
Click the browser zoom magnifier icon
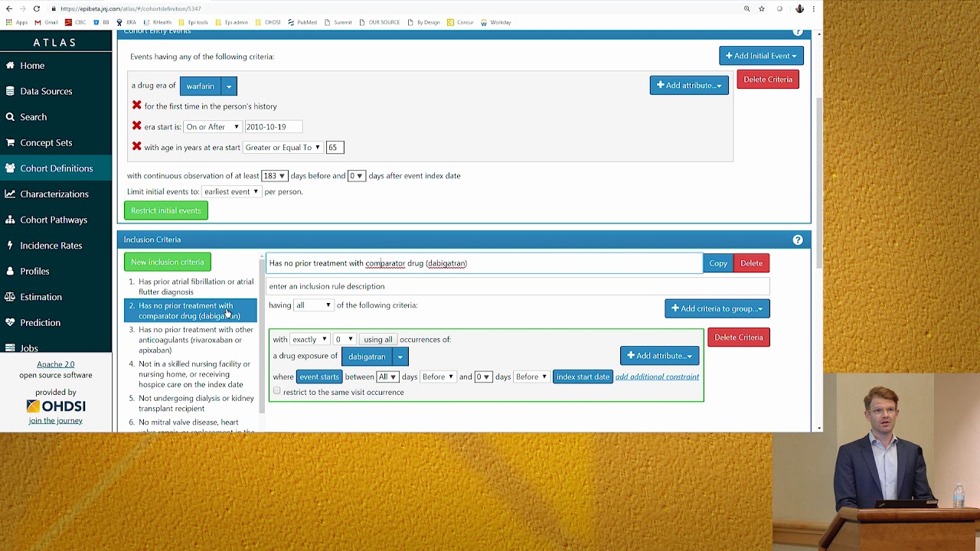tap(746, 8)
